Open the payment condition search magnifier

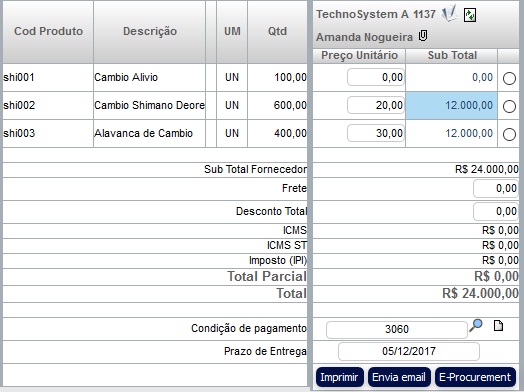tap(476, 325)
